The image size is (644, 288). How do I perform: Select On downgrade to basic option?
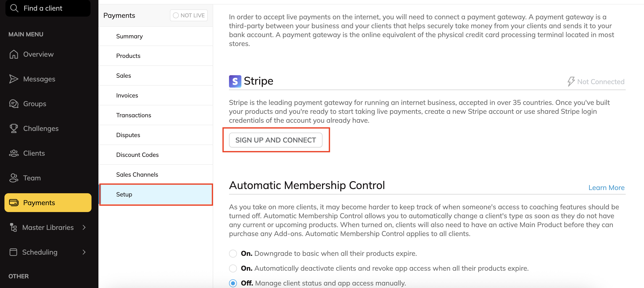click(x=233, y=253)
